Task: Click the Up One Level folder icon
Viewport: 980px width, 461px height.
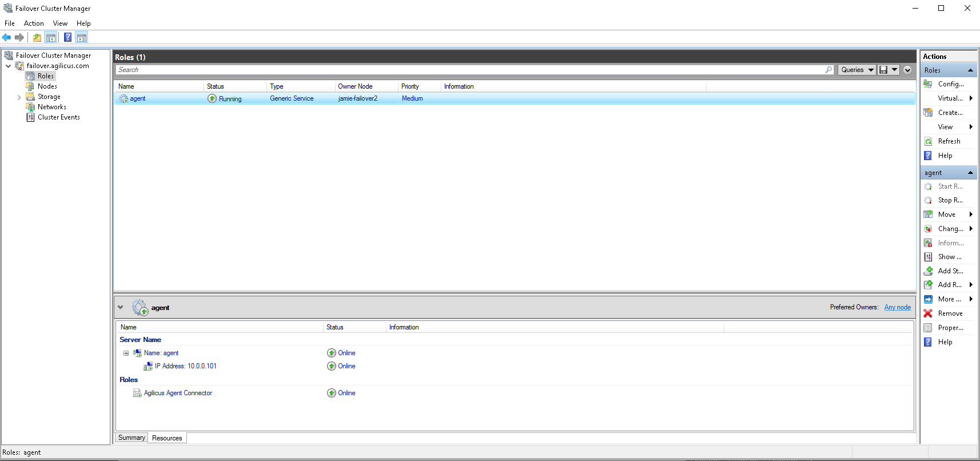Action: 37,38
